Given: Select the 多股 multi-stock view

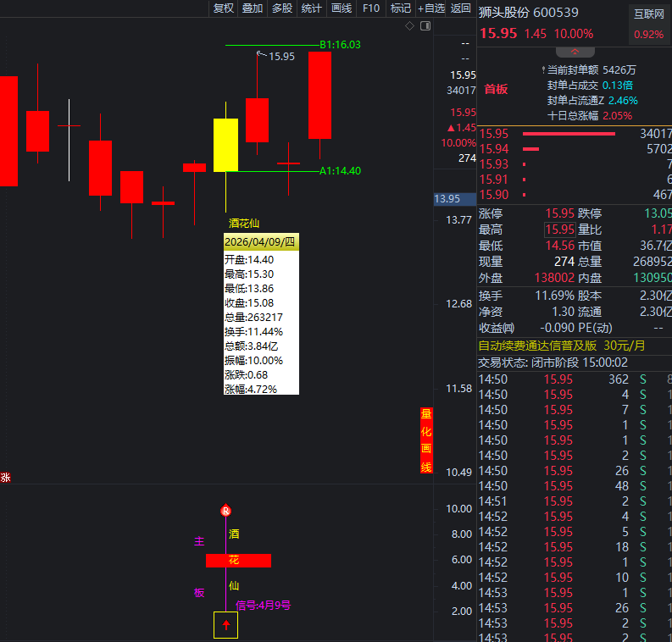Looking at the screenshot, I should pyautogui.click(x=282, y=8).
